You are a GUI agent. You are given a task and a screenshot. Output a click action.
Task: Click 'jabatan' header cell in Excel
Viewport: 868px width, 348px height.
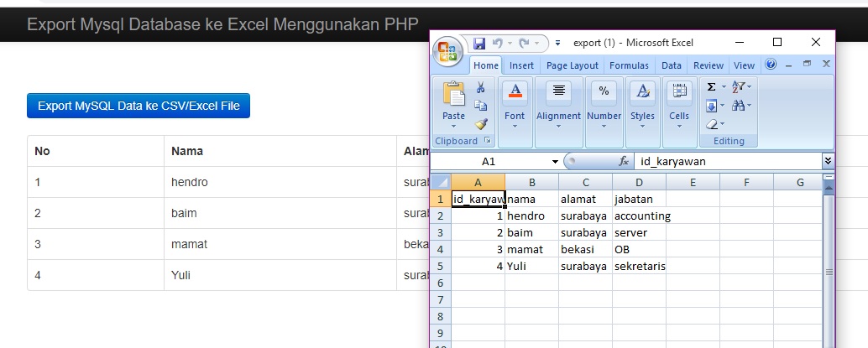[x=640, y=199]
